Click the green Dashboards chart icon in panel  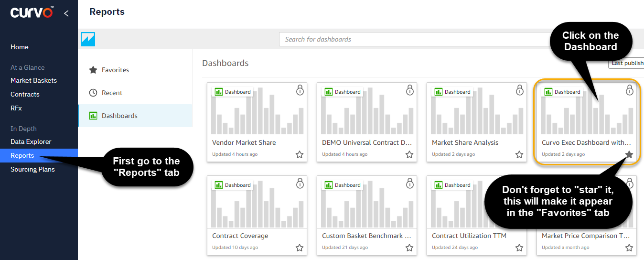coord(93,116)
